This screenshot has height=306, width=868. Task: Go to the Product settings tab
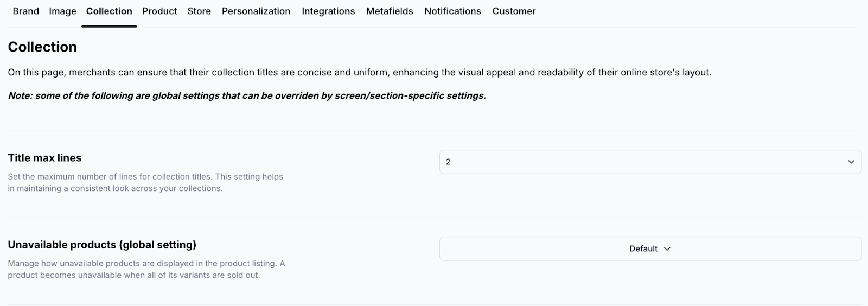pos(159,11)
